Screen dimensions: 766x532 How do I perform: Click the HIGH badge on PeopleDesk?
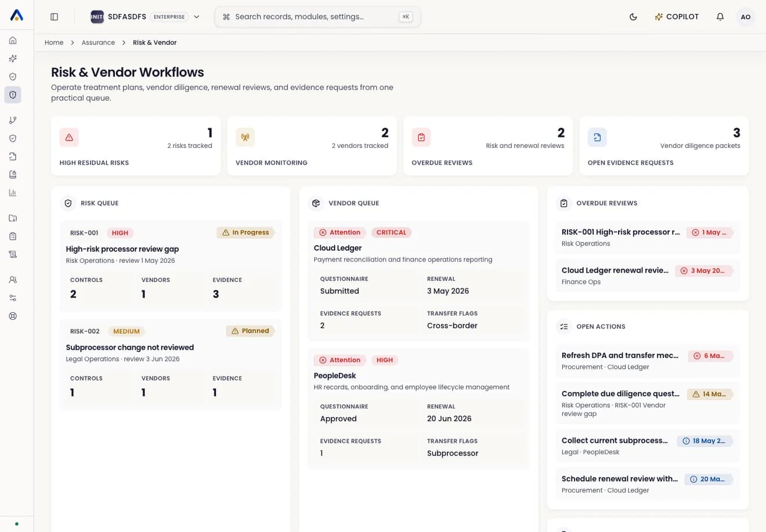click(384, 360)
